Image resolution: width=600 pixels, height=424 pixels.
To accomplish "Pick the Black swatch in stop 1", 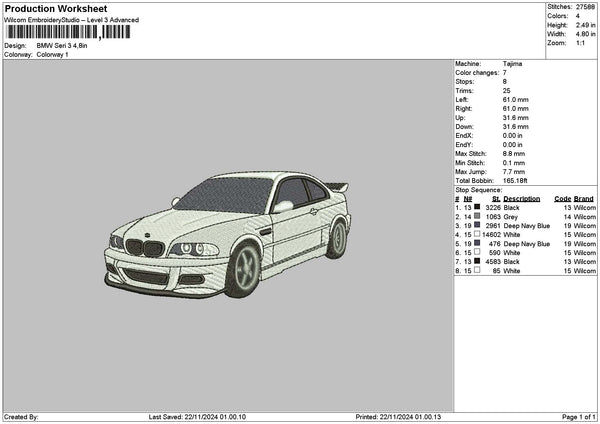I will [477, 207].
